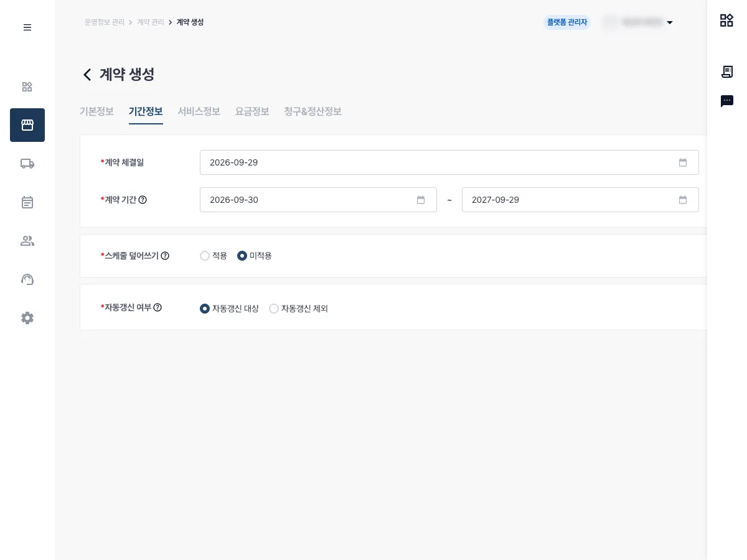Open the widgets icon in right panel
The height and width of the screenshot is (560, 747).
pos(726,21)
